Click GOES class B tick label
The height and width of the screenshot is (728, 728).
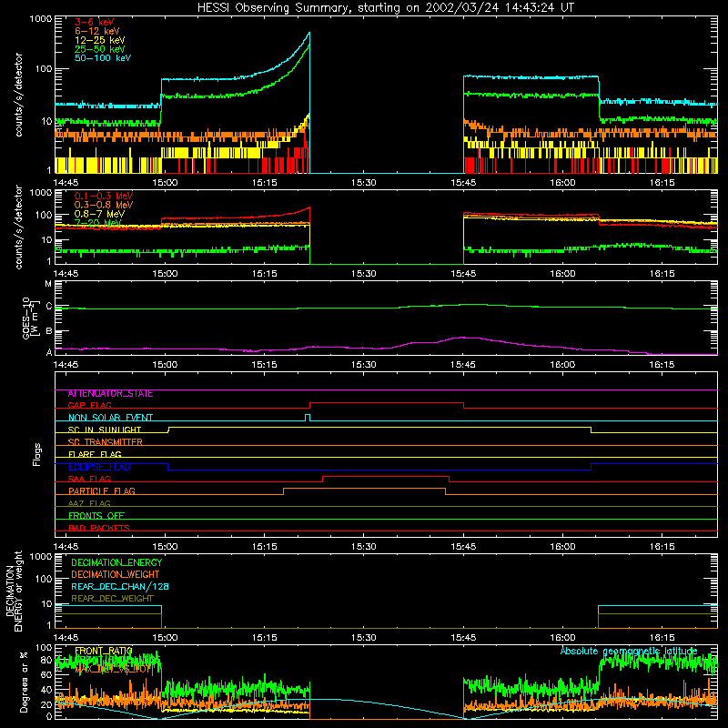tap(49, 331)
